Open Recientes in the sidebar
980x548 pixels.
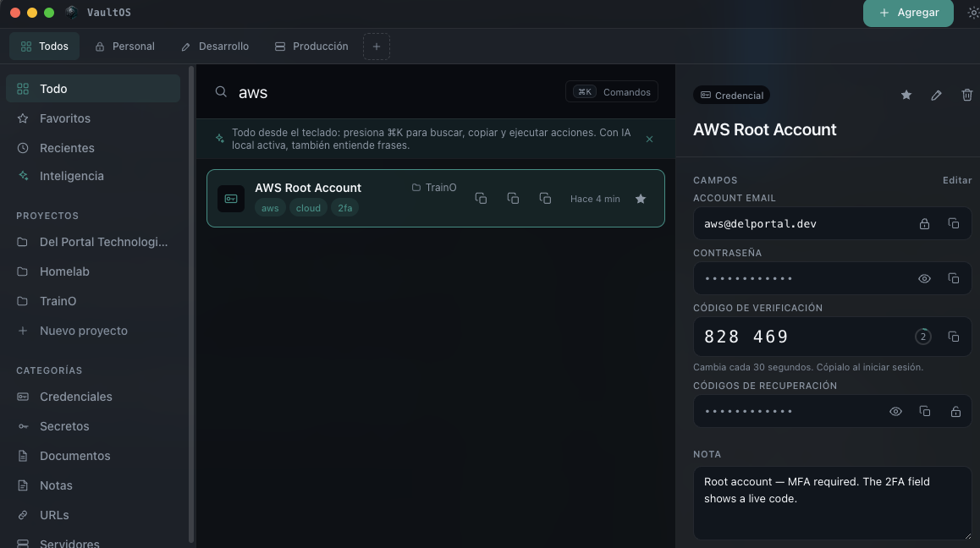pyautogui.click(x=93, y=148)
